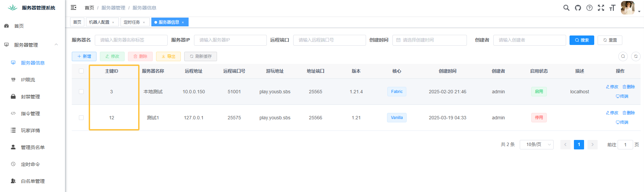Open IP限流 in the sidebar
The height and width of the screenshot is (192, 644).
point(32,80)
